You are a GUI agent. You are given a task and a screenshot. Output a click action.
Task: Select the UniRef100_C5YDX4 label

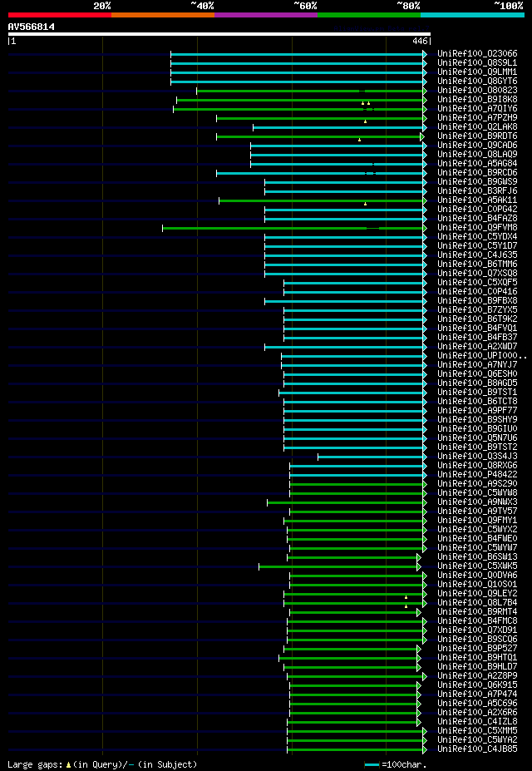[477, 236]
